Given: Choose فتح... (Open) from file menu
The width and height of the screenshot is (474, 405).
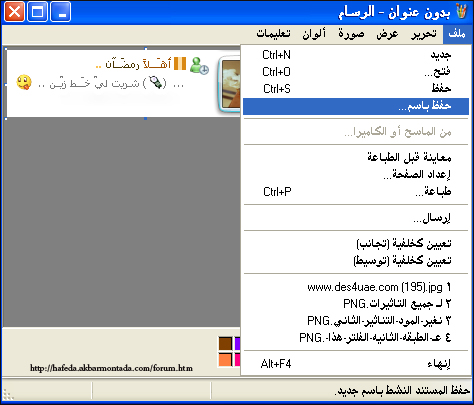Looking at the screenshot, I should (x=356, y=72).
